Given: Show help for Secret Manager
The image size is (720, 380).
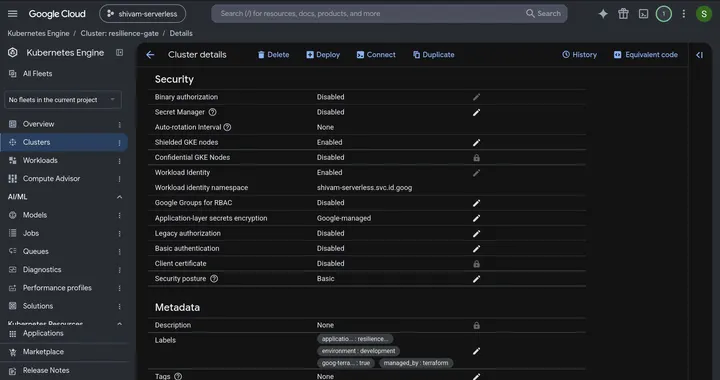Looking at the screenshot, I should tap(212, 112).
